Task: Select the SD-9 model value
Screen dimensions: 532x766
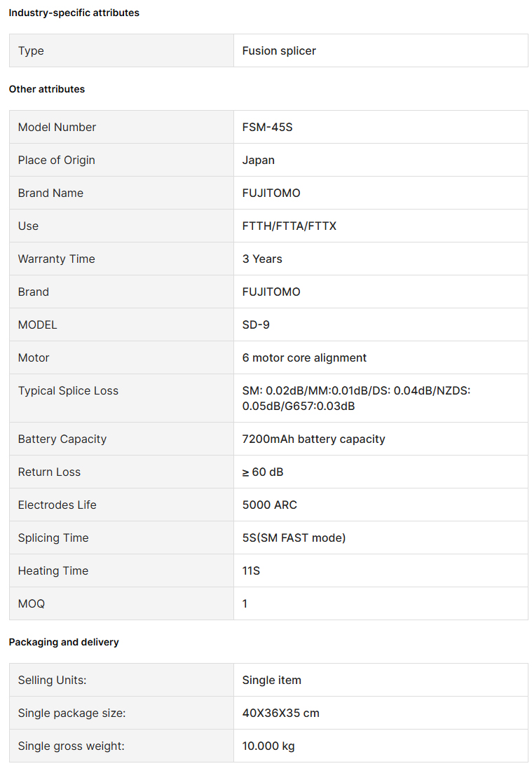Action: (256, 324)
